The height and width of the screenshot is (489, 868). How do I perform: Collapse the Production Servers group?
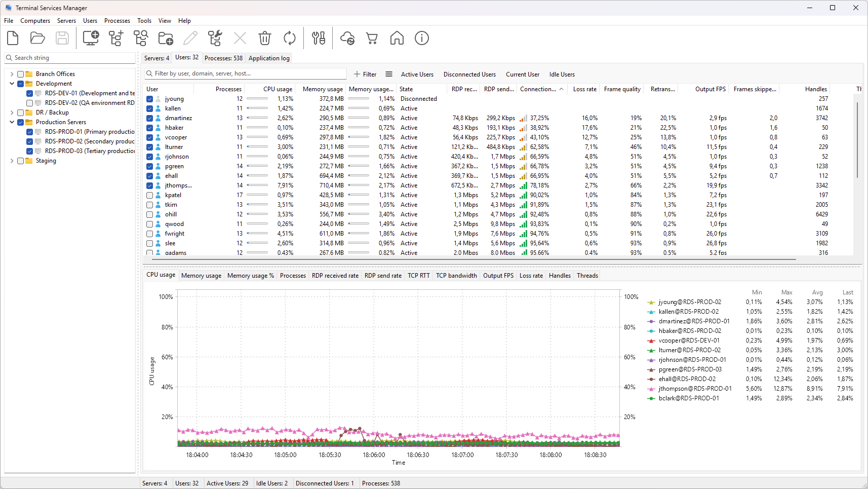coord(12,122)
